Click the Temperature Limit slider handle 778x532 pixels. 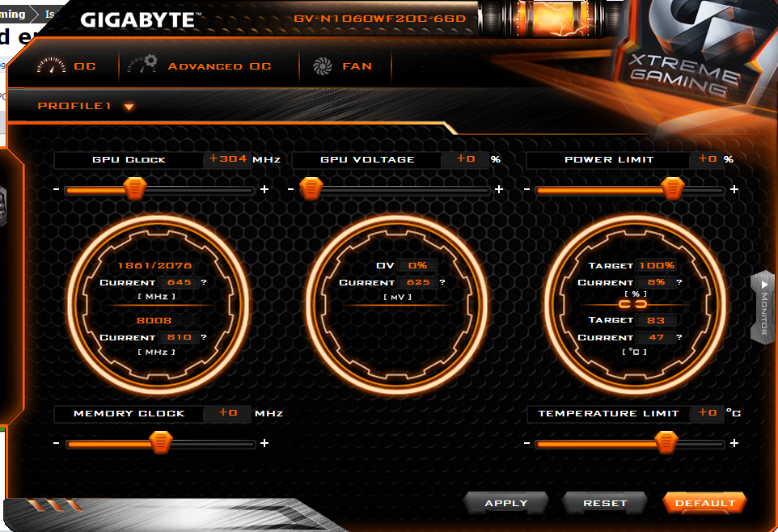666,442
